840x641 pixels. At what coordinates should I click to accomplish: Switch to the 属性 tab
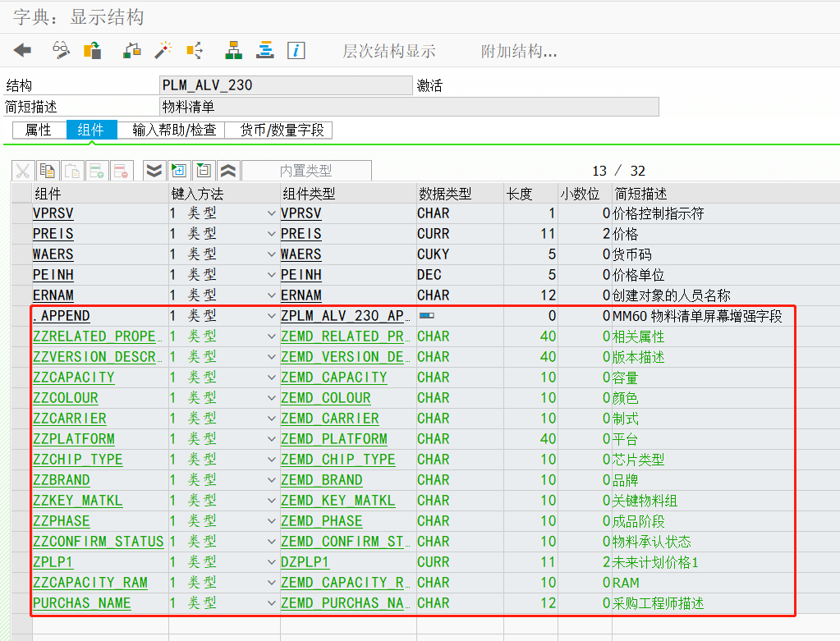pyautogui.click(x=37, y=130)
